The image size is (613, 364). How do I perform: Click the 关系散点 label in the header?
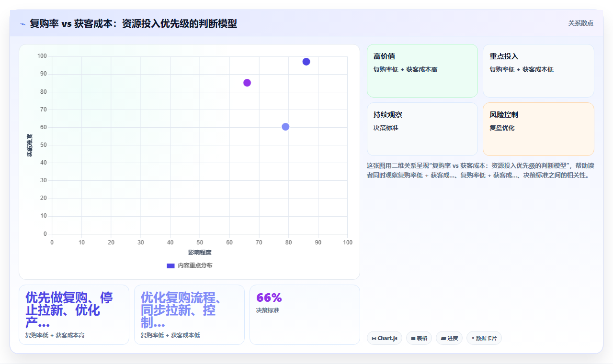coord(580,23)
